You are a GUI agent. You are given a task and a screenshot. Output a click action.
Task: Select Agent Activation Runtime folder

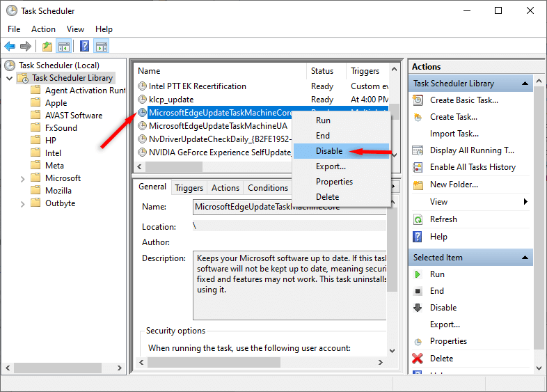point(85,91)
